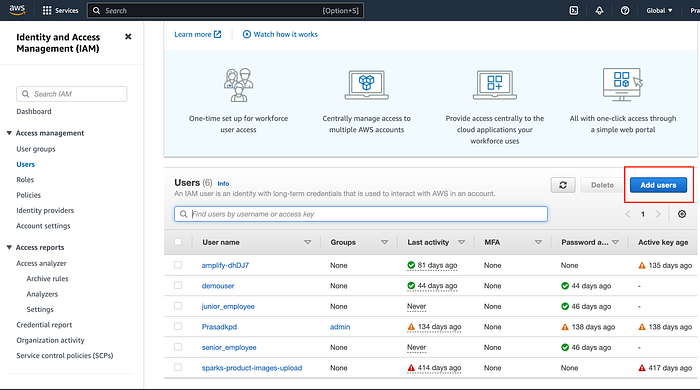Click the Delete button
Image resolution: width=700 pixels, height=390 pixels.
coord(602,185)
